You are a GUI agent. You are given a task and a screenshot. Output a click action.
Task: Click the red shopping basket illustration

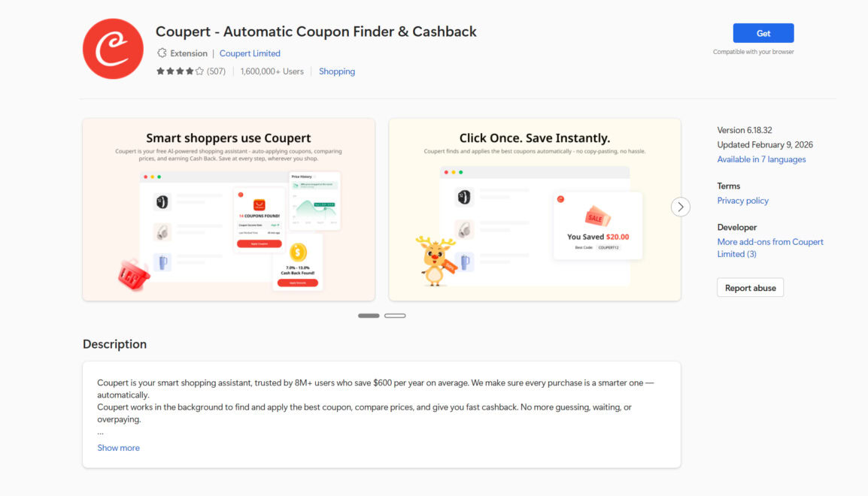coord(134,276)
